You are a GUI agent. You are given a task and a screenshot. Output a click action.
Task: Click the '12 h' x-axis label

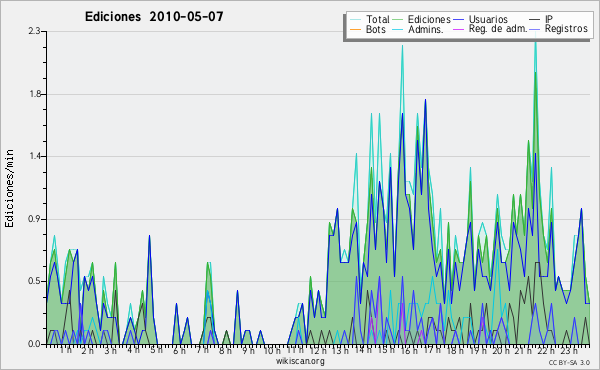pyautogui.click(x=318, y=350)
